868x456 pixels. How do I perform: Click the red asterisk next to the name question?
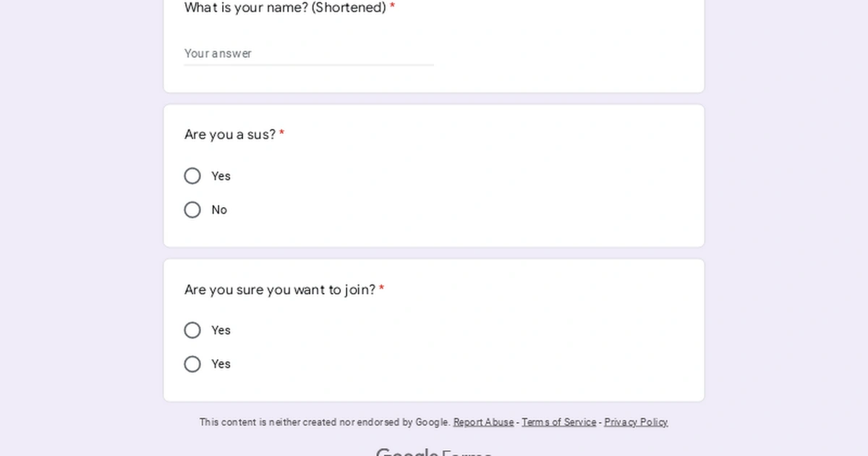(393, 6)
